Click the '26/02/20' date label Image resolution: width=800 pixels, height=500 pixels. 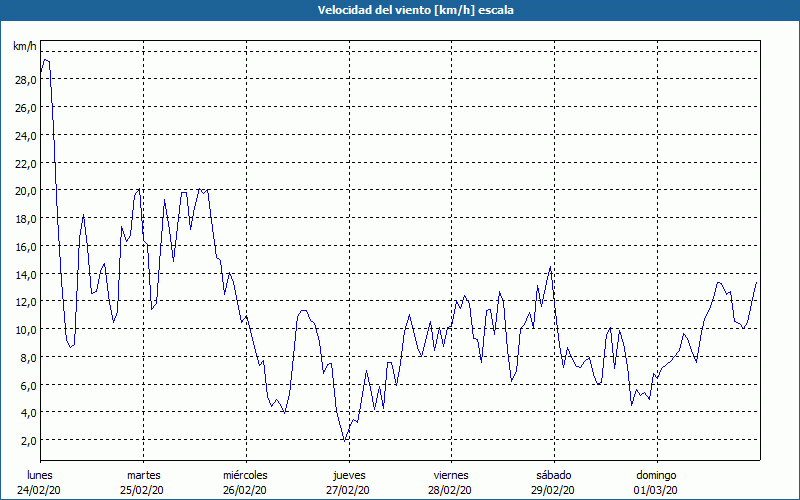coord(245,490)
